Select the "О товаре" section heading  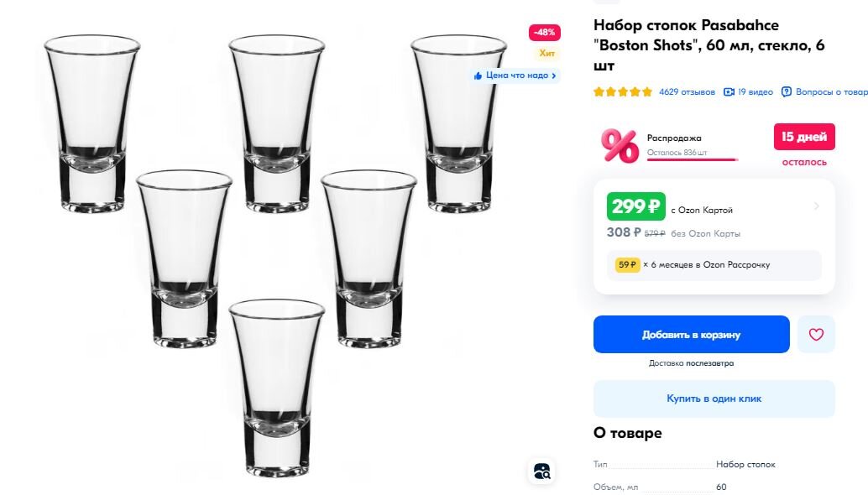625,433
